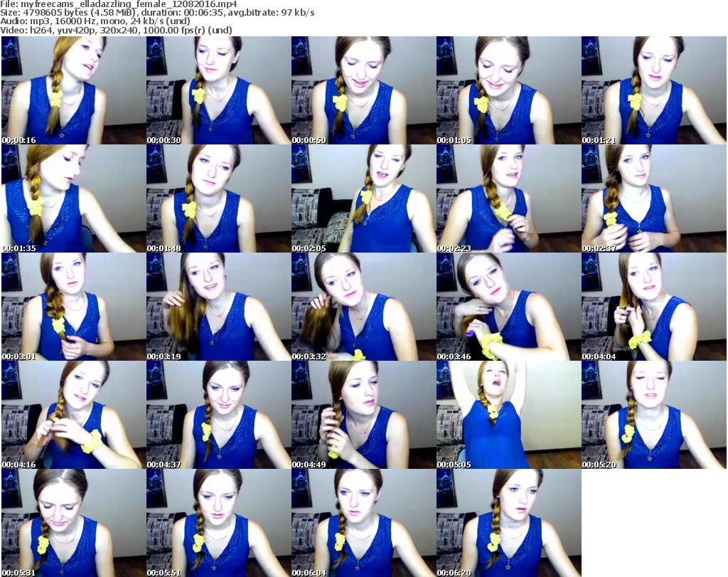The image size is (728, 577).
Task: Choose the frame labeled 00:05:05
Action: click(x=508, y=415)
